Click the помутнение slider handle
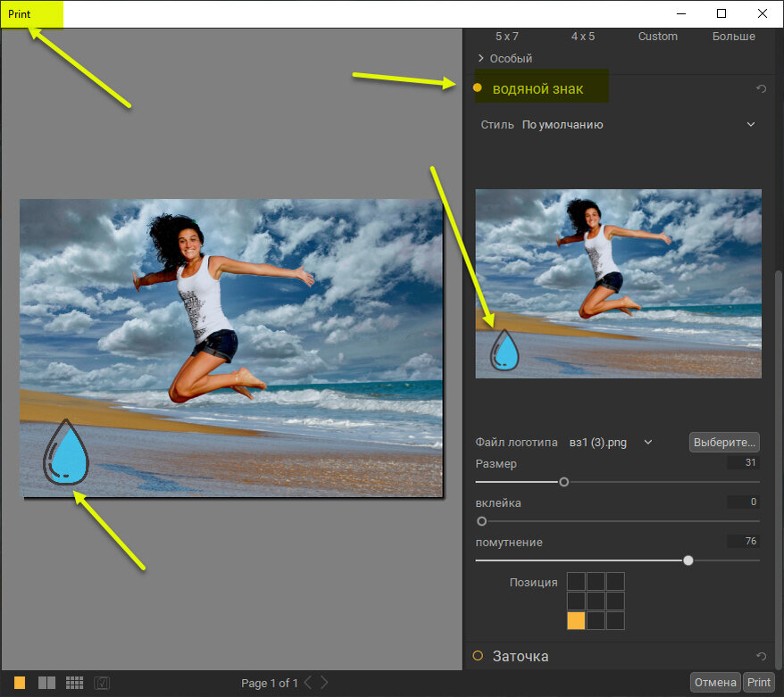Viewport: 784px width, 697px height. tap(688, 560)
